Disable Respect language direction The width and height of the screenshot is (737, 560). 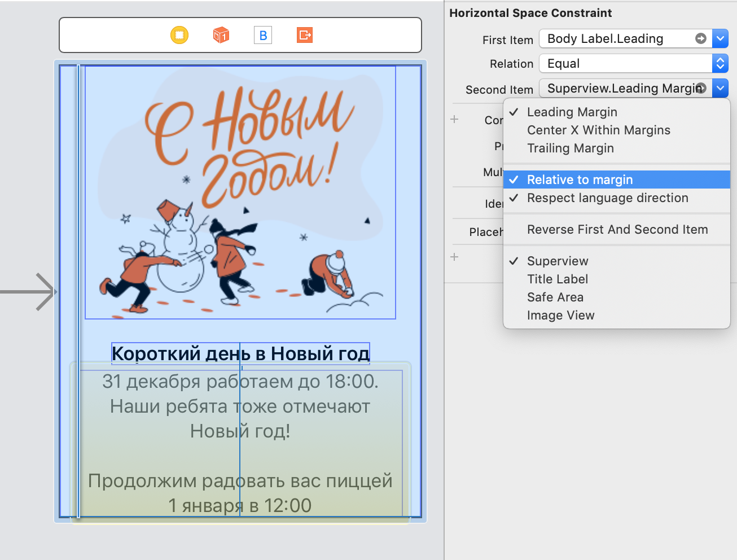608,198
